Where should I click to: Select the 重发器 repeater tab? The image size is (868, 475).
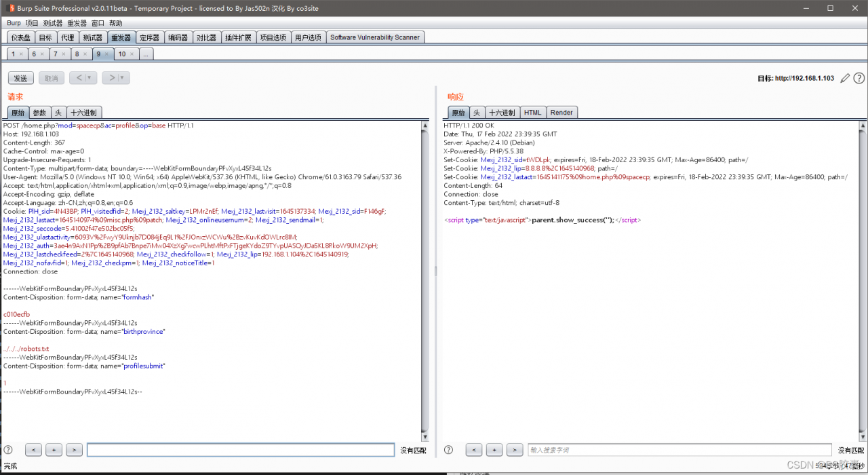pyautogui.click(x=121, y=37)
